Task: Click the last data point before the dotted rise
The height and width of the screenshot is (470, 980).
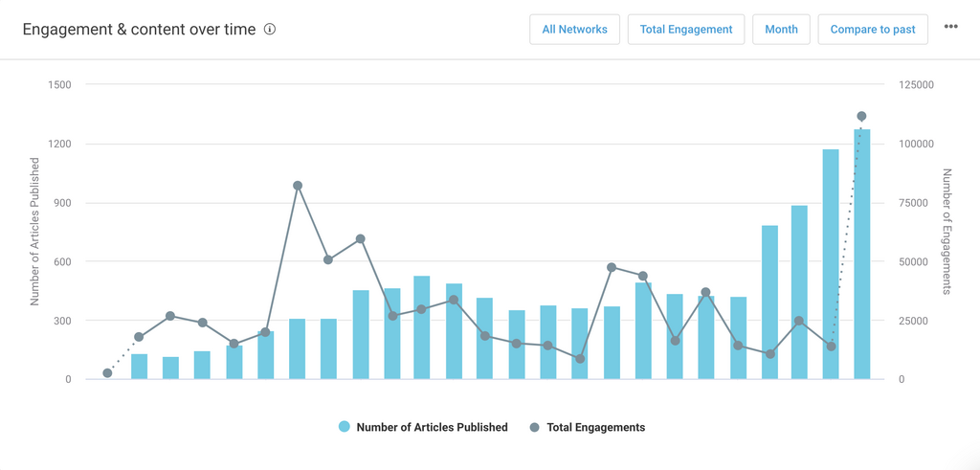Action: point(831,347)
